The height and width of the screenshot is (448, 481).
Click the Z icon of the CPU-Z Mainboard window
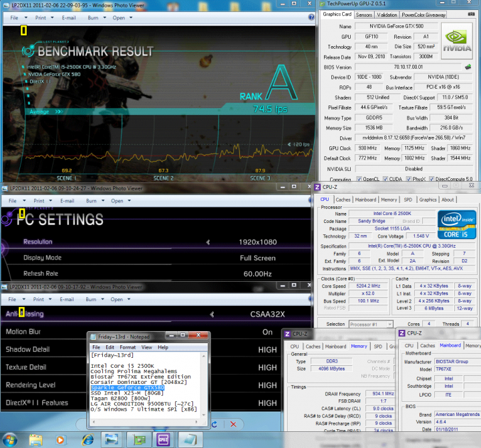pyautogui.click(x=402, y=333)
